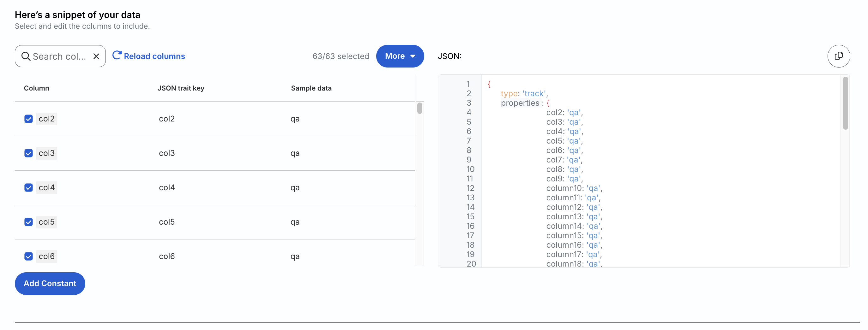
Task: Click the Add Constant button
Action: click(50, 283)
